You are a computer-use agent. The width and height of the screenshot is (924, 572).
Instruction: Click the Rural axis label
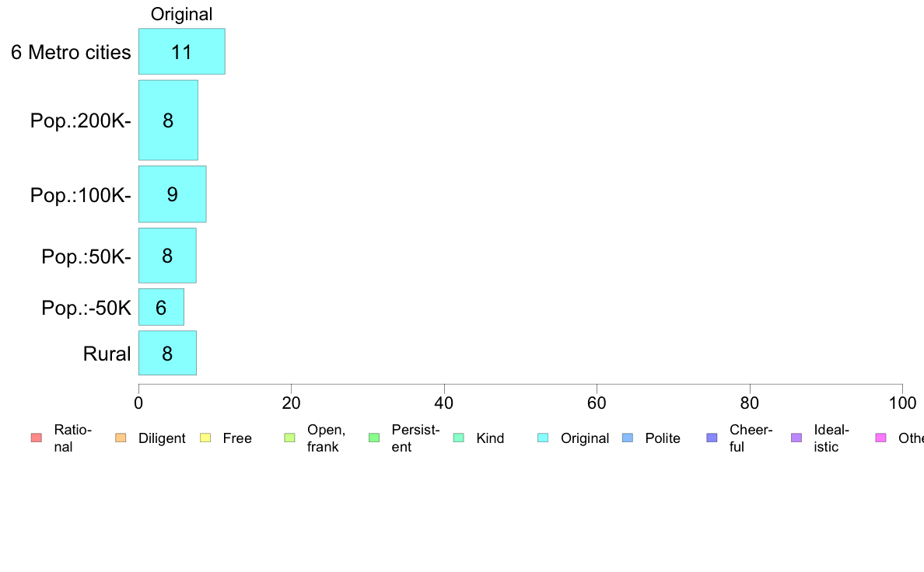(x=107, y=354)
